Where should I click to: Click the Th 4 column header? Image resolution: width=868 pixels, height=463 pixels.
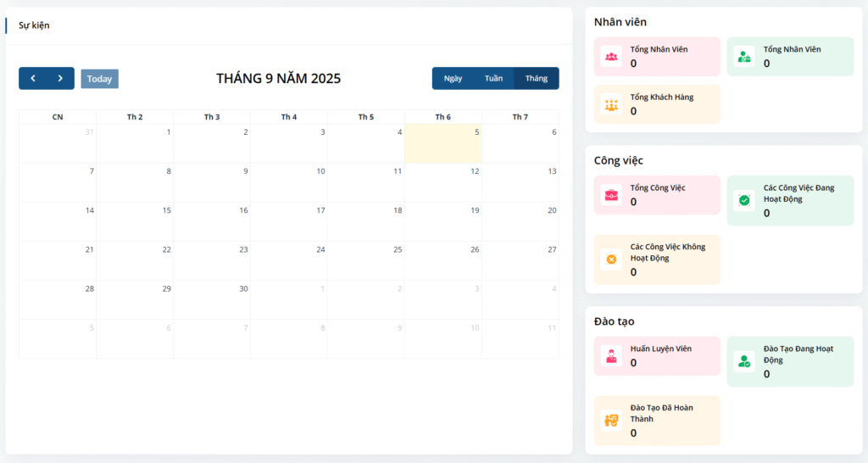[288, 117]
